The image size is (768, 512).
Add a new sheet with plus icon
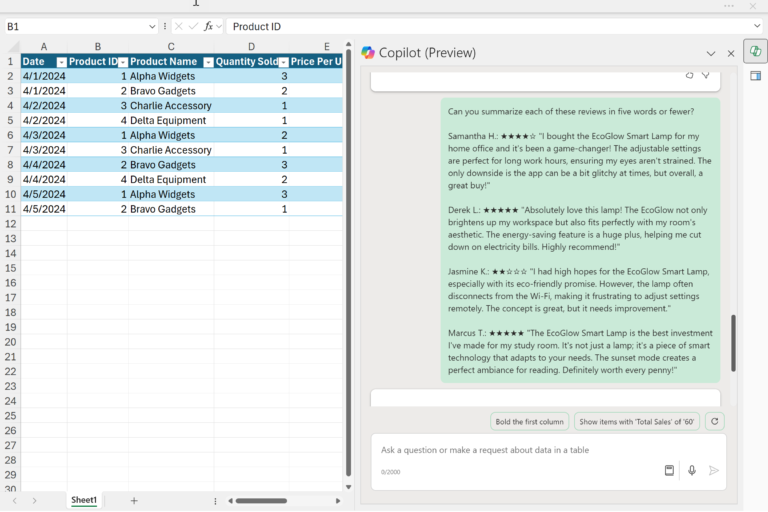[x=134, y=500]
